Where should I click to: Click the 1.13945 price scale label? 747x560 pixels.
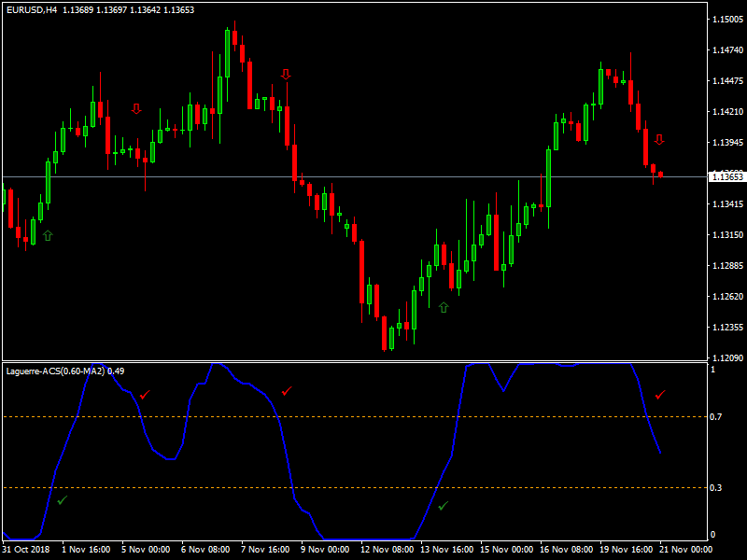[727, 143]
